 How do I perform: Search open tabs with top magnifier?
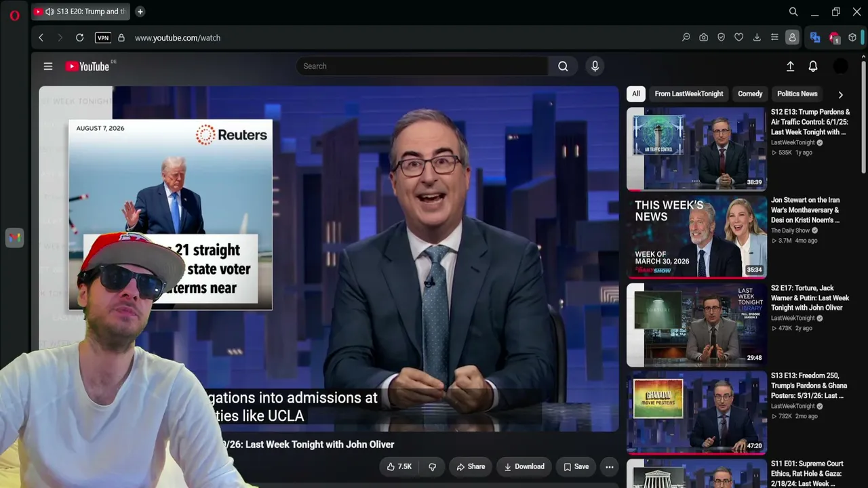coord(793,12)
